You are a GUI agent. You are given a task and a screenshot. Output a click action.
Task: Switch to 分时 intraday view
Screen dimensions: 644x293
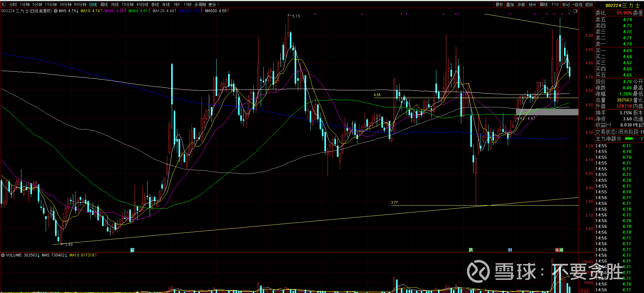click(x=13, y=4)
